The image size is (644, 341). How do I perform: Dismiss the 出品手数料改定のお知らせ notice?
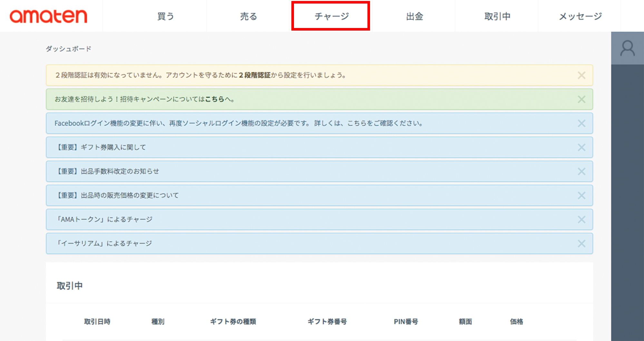click(x=581, y=171)
